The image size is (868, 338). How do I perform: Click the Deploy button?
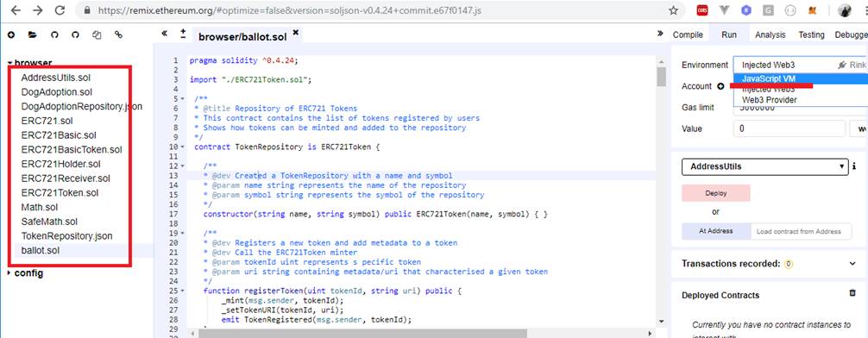click(716, 194)
